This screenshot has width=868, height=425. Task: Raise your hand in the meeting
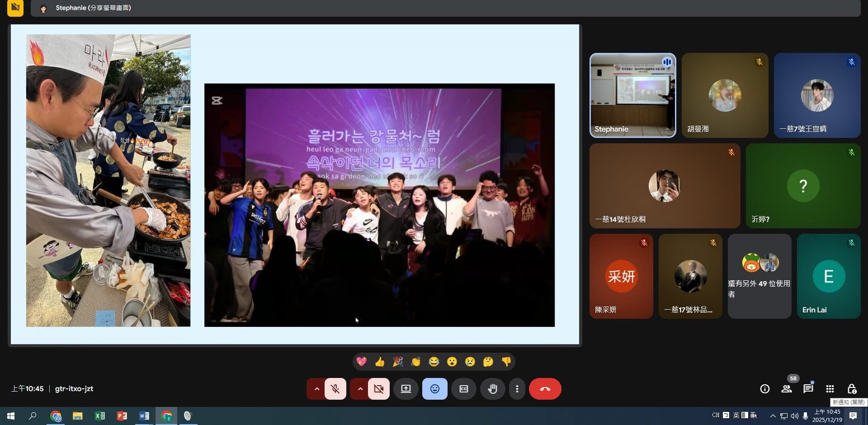[x=492, y=388]
